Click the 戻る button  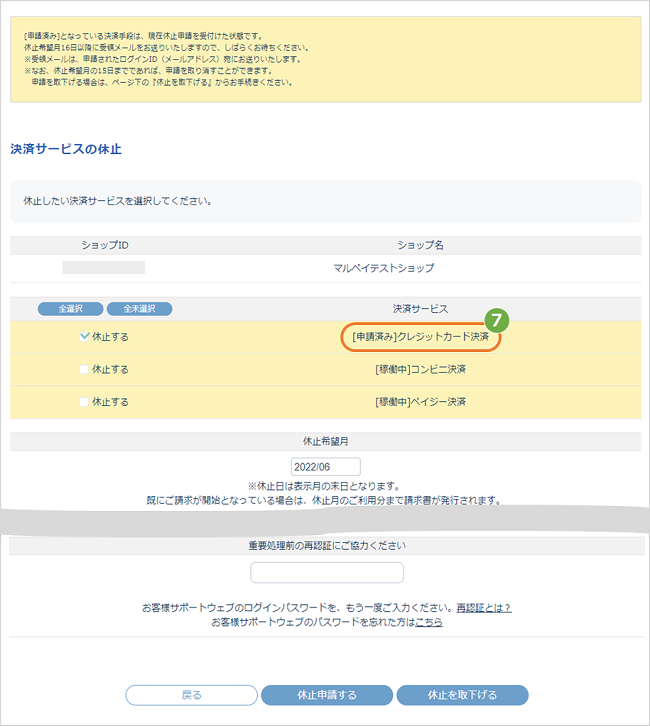191,695
